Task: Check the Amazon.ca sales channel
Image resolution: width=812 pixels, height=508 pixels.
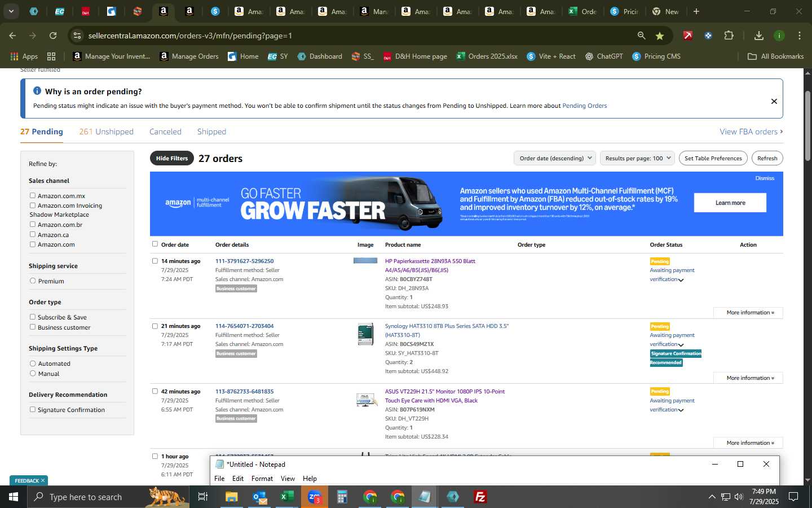Action: coord(33,234)
